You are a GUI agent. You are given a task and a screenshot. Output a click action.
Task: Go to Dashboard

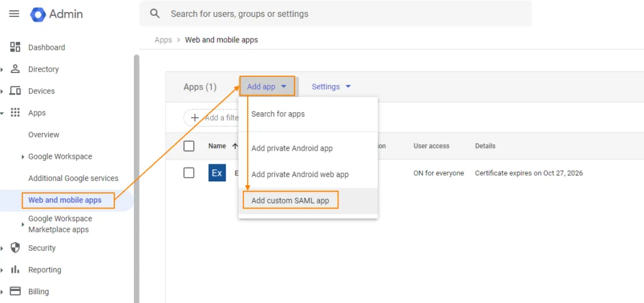point(47,47)
